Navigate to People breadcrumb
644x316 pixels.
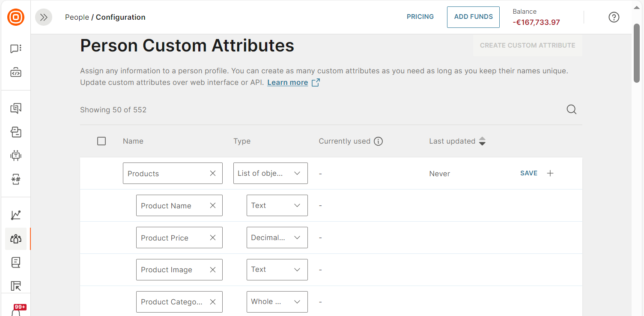pyautogui.click(x=77, y=17)
